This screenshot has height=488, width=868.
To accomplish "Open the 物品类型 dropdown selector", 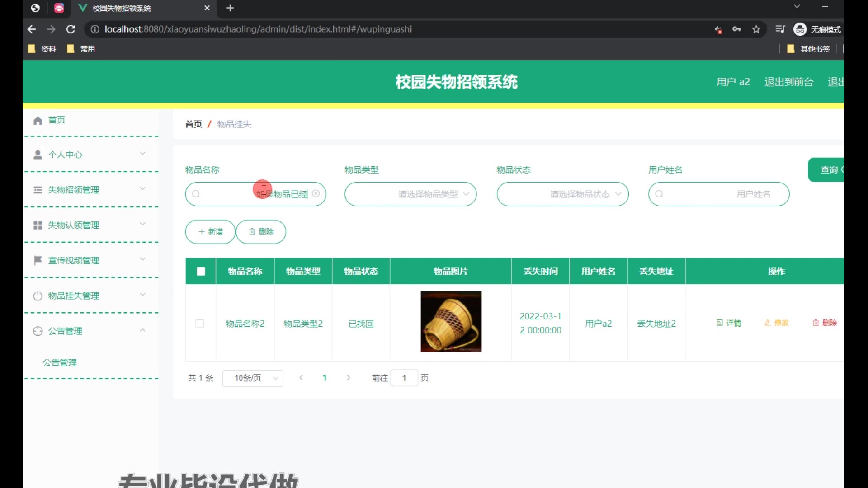I will click(410, 194).
